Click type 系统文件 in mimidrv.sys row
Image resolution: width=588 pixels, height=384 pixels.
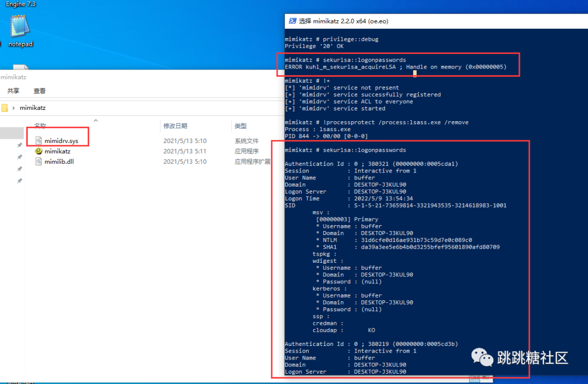pyautogui.click(x=247, y=141)
